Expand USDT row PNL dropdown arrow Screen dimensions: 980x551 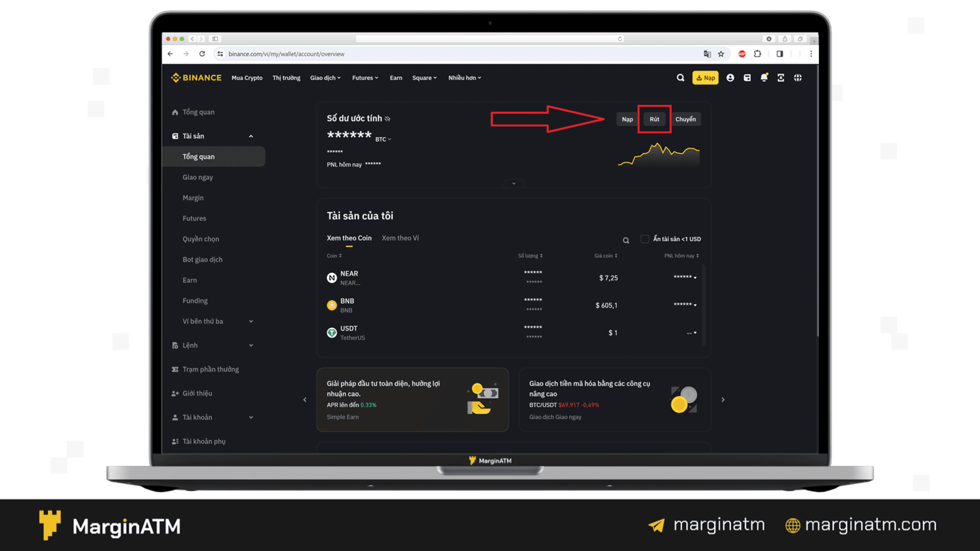tap(695, 333)
